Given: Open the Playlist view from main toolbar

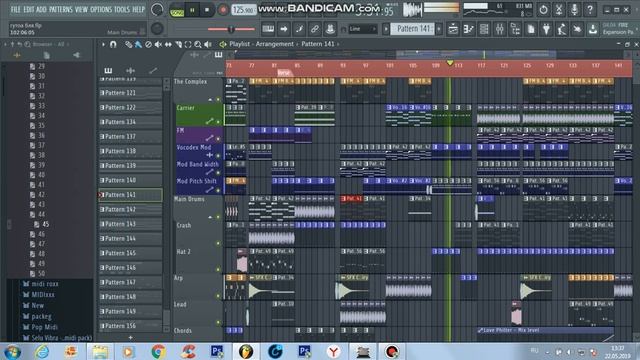Looking at the screenshot, I should pyautogui.click(x=453, y=29).
